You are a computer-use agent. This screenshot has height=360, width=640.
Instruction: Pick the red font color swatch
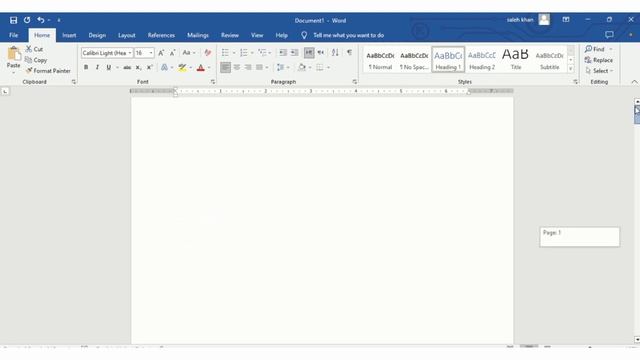[200, 68]
